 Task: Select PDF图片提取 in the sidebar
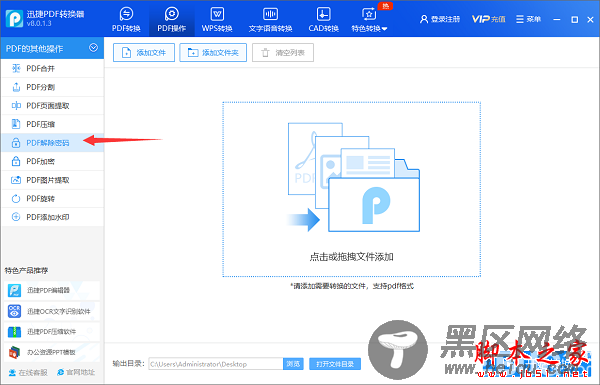(x=52, y=180)
